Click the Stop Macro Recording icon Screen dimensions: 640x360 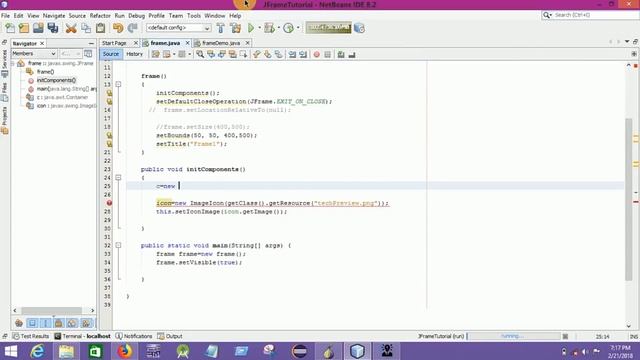tap(327, 54)
